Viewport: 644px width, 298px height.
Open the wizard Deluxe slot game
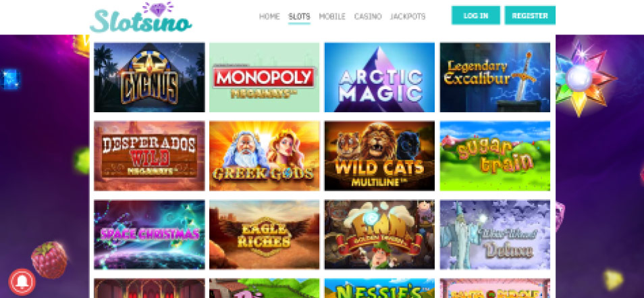495,234
